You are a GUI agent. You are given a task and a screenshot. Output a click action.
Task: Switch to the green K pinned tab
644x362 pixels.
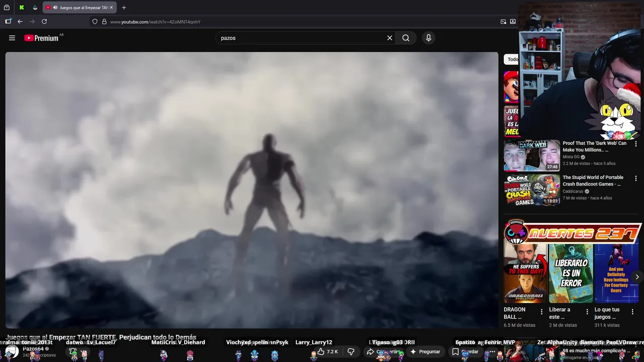coord(22,8)
